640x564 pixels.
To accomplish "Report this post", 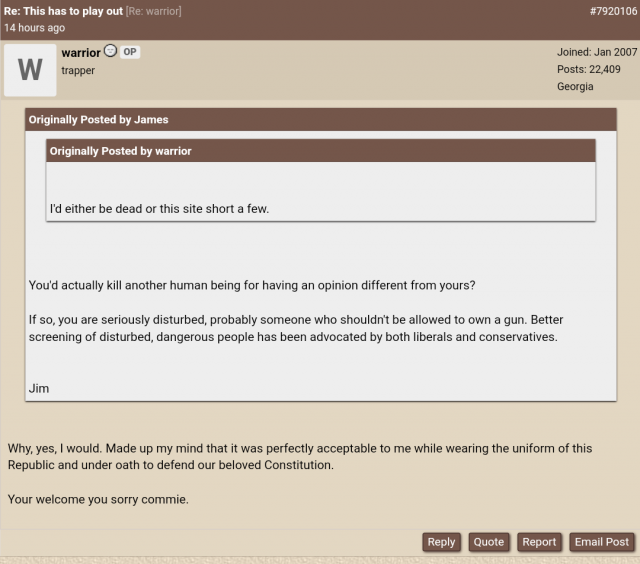I will pyautogui.click(x=539, y=542).
